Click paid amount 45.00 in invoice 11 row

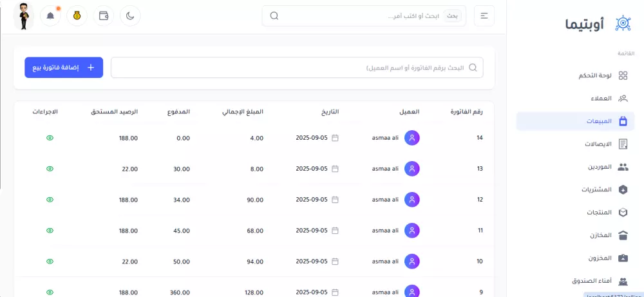tap(182, 231)
